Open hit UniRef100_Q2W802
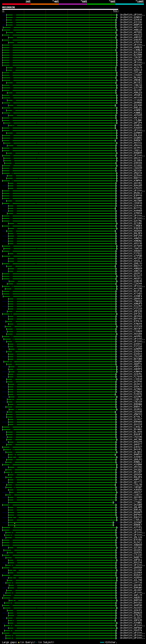The height and width of the screenshot is (644, 146). tap(131, 17)
